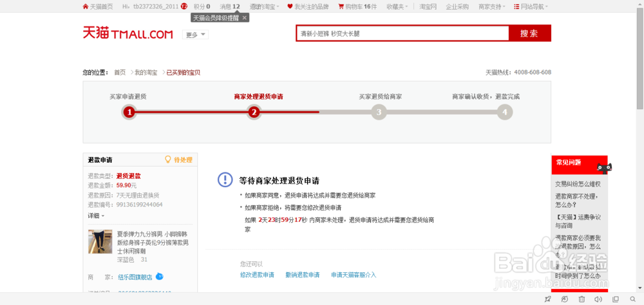
Task: Click the search input field
Action: tap(402, 33)
